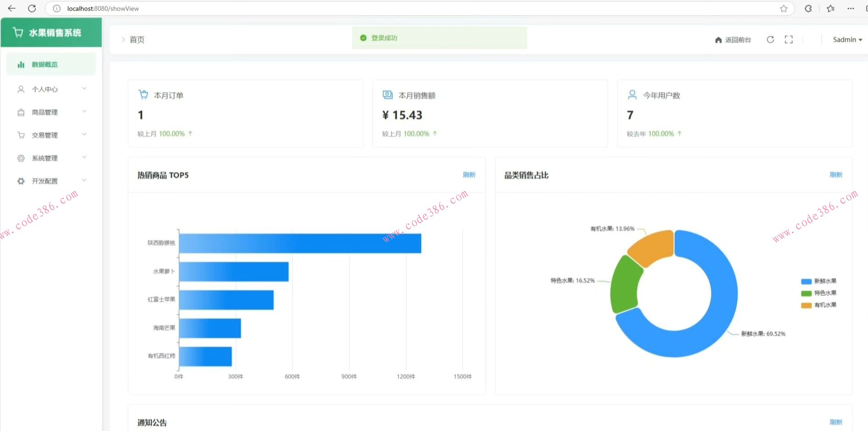Toggle 新鲜水果 legend series
This screenshot has width=868, height=431.
(x=819, y=281)
